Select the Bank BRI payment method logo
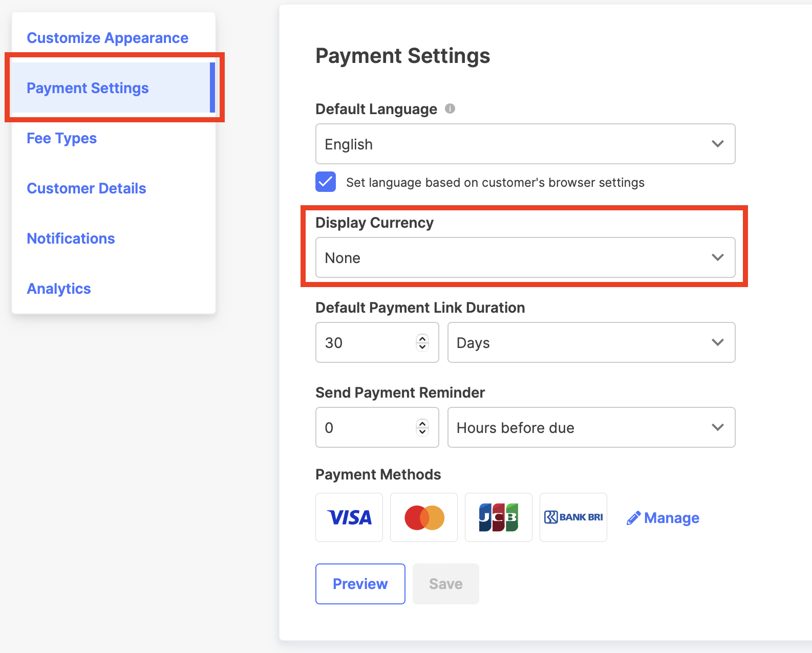812x653 pixels. [573, 517]
